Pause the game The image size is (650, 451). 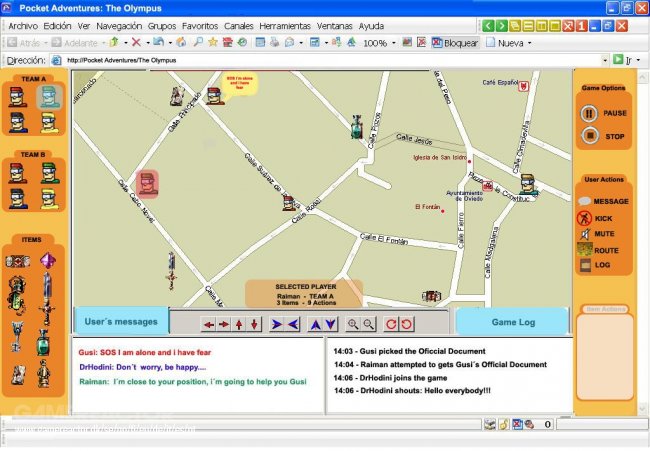pyautogui.click(x=589, y=113)
